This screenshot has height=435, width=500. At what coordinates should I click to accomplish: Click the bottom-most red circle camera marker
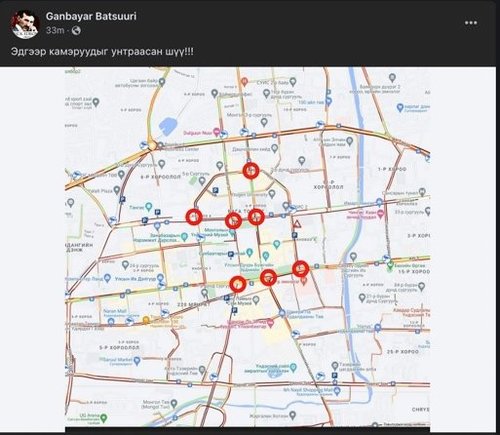(x=238, y=284)
